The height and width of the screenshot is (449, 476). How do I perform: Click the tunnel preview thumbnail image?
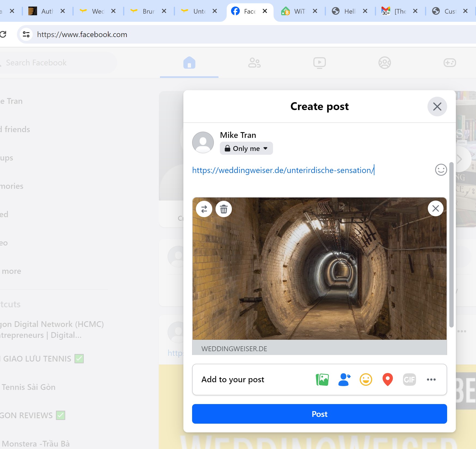319,268
